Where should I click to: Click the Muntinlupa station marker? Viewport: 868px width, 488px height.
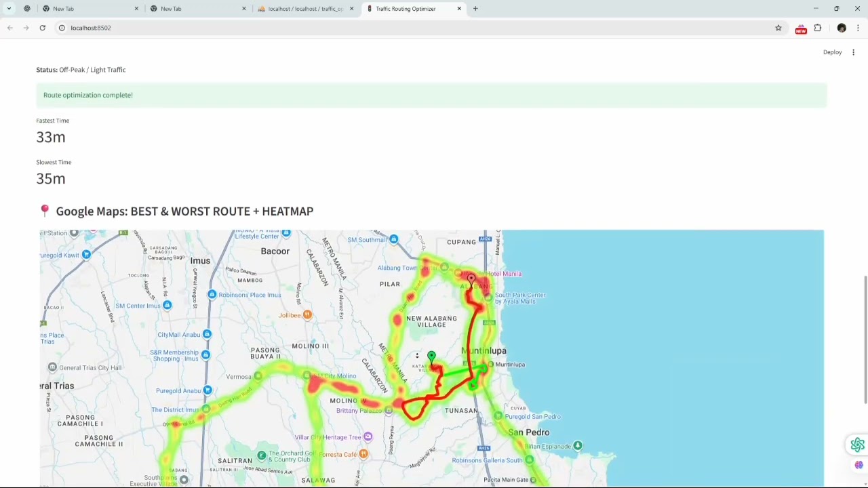coord(491,365)
